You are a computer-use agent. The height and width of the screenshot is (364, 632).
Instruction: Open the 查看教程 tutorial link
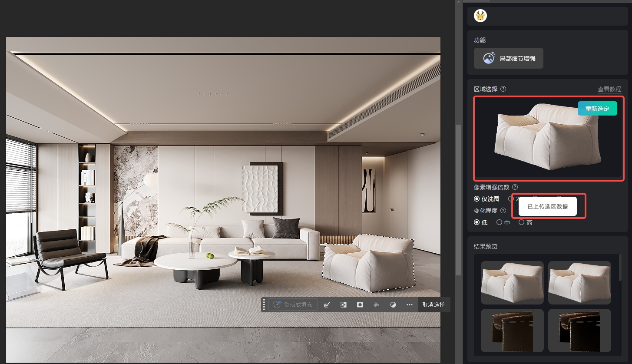tap(609, 89)
